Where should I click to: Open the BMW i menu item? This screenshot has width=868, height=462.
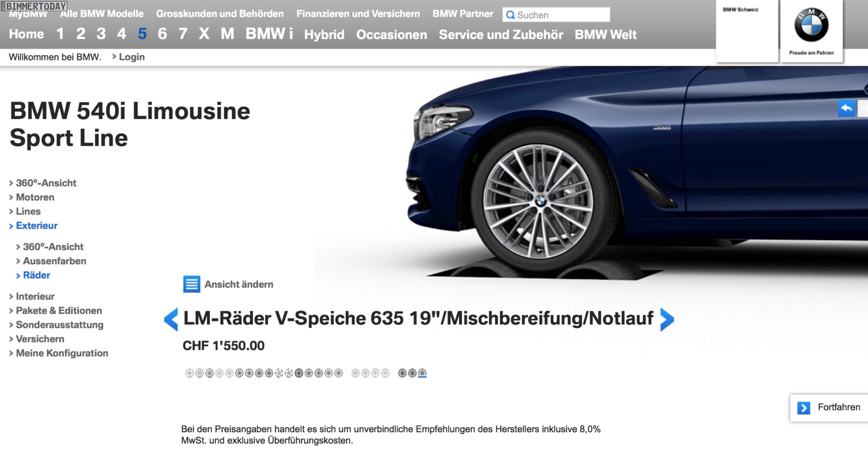coord(269,34)
